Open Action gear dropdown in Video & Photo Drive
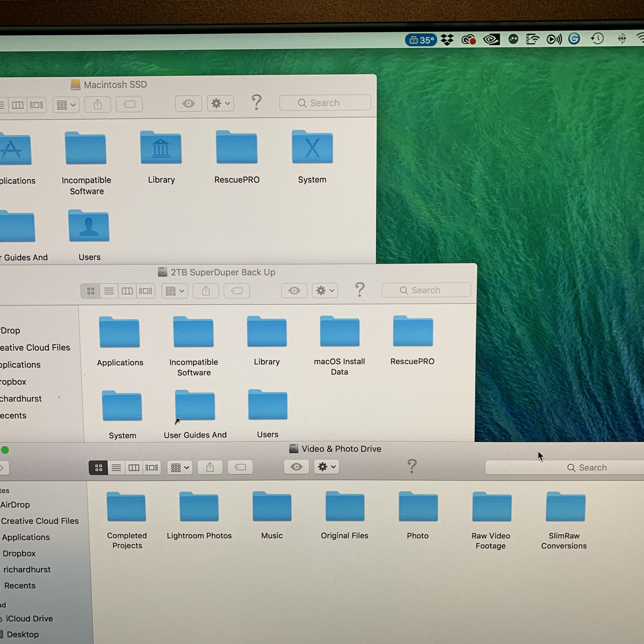644x644 pixels. (326, 467)
